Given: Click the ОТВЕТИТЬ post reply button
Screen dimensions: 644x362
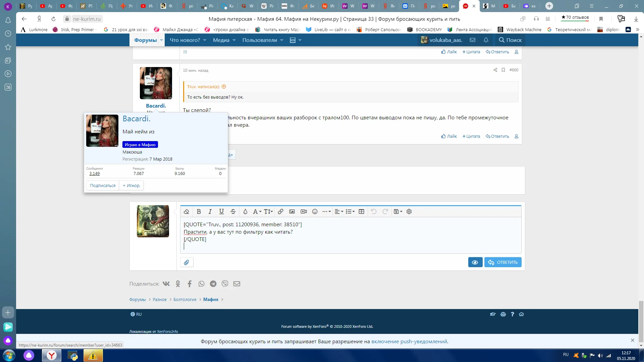Looking at the screenshot, I should 503,262.
